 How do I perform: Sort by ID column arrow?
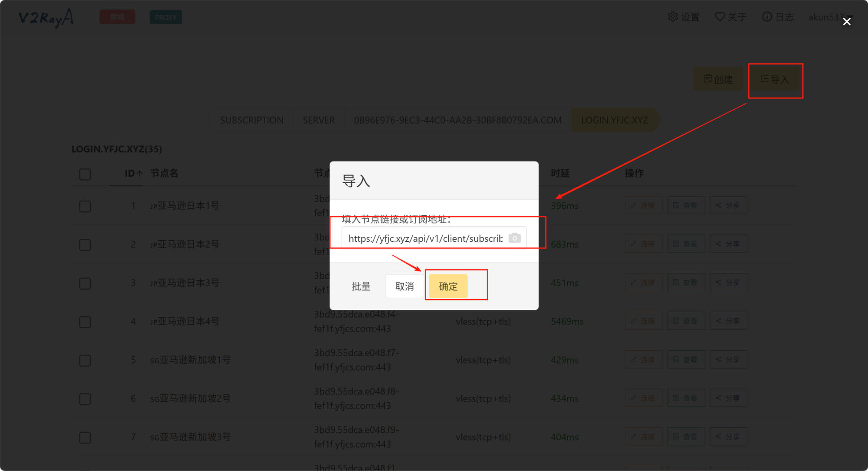(140, 174)
